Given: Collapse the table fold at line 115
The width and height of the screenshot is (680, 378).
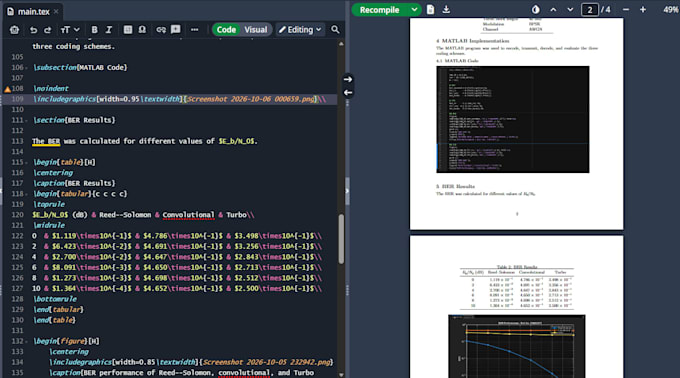Looking at the screenshot, I should (x=26, y=163).
